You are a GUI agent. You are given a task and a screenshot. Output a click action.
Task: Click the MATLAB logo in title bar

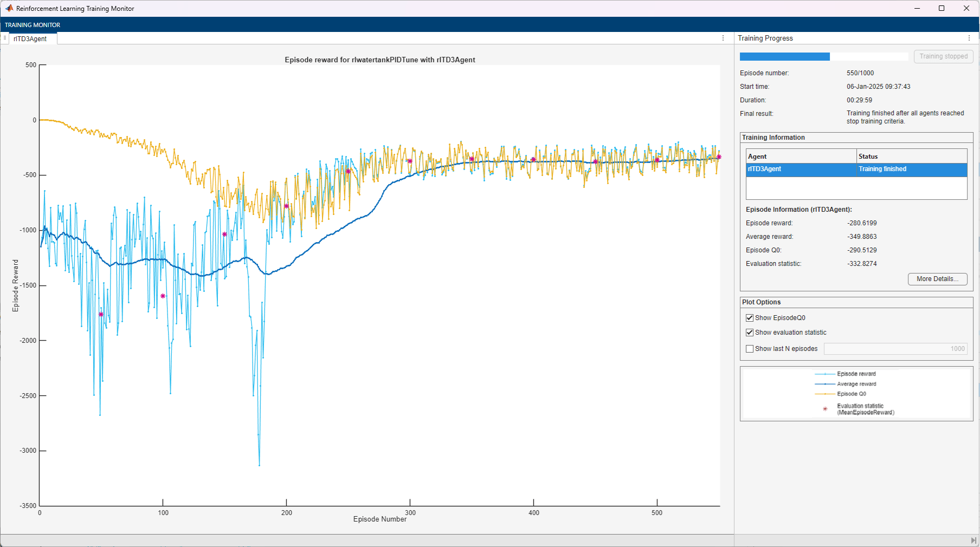tap(9, 8)
